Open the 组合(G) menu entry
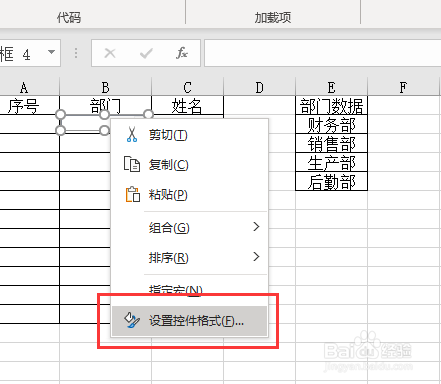 tap(189, 228)
